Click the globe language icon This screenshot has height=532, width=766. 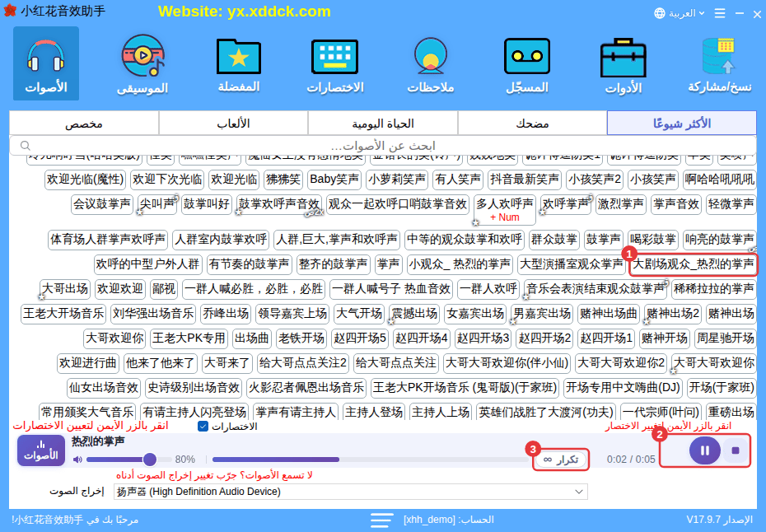(660, 13)
